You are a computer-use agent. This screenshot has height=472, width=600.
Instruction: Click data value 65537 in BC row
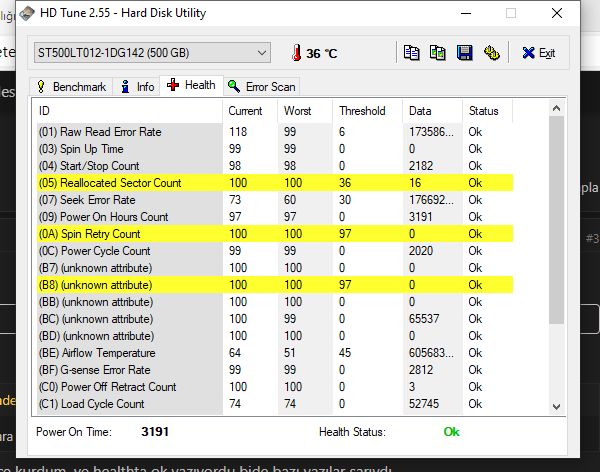tap(424, 318)
